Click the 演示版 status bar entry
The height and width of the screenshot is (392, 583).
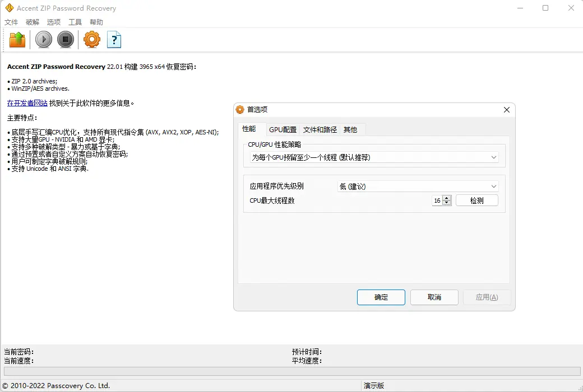coord(374,386)
